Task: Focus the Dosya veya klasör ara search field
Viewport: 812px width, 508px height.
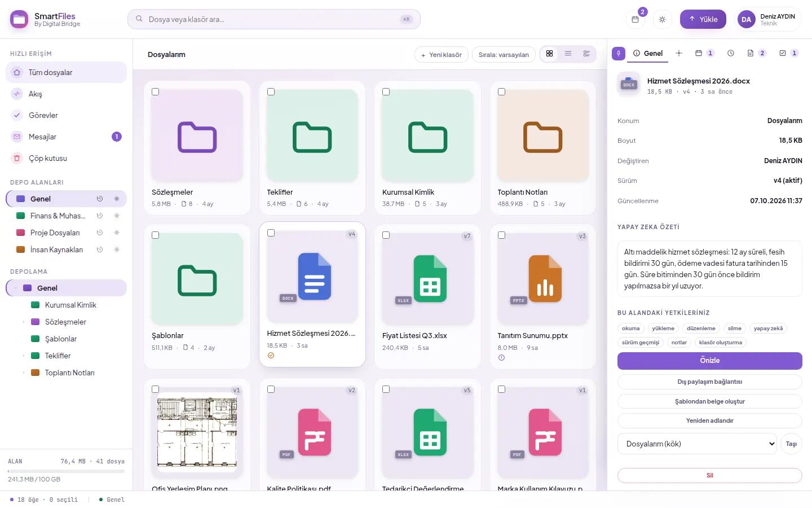Action: pos(273,19)
